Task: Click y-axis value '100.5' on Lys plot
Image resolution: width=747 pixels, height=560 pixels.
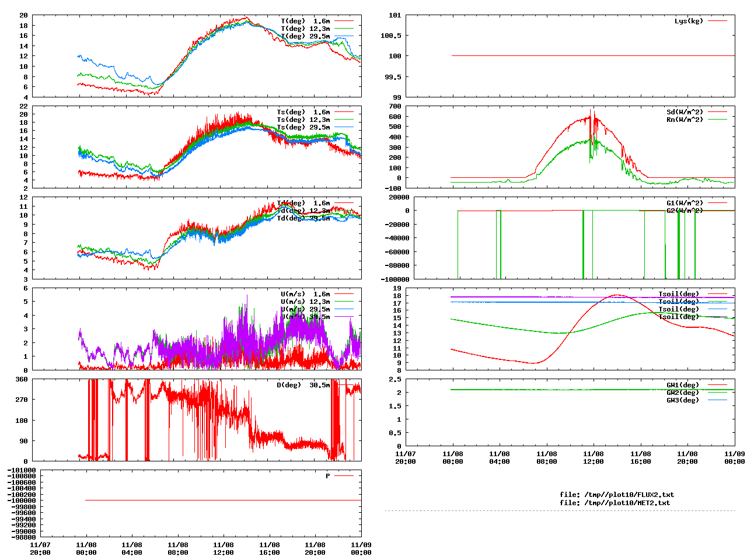Action: (x=391, y=36)
